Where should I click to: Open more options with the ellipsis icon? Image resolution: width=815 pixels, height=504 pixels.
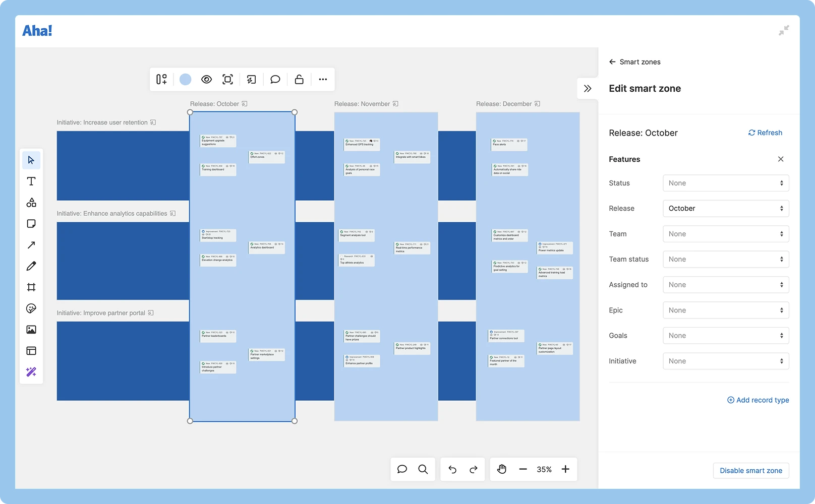tap(323, 79)
